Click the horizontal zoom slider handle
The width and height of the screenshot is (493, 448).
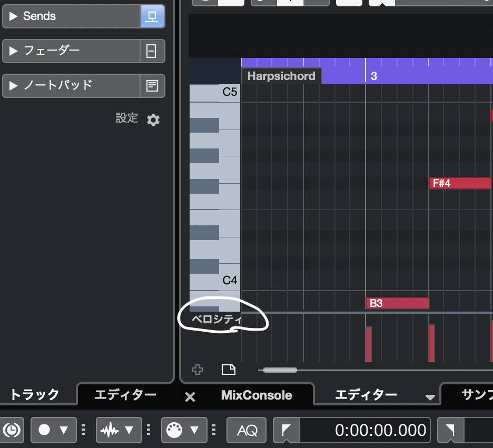[280, 370]
